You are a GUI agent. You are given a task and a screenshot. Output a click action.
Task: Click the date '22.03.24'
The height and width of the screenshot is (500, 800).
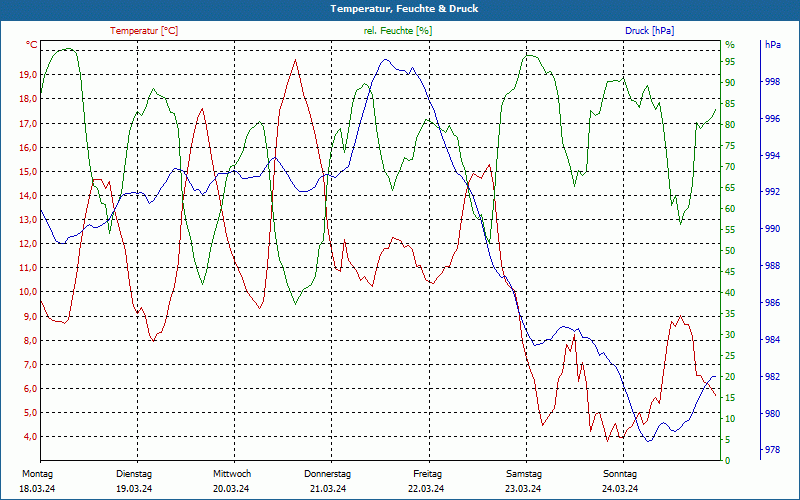pos(426,489)
